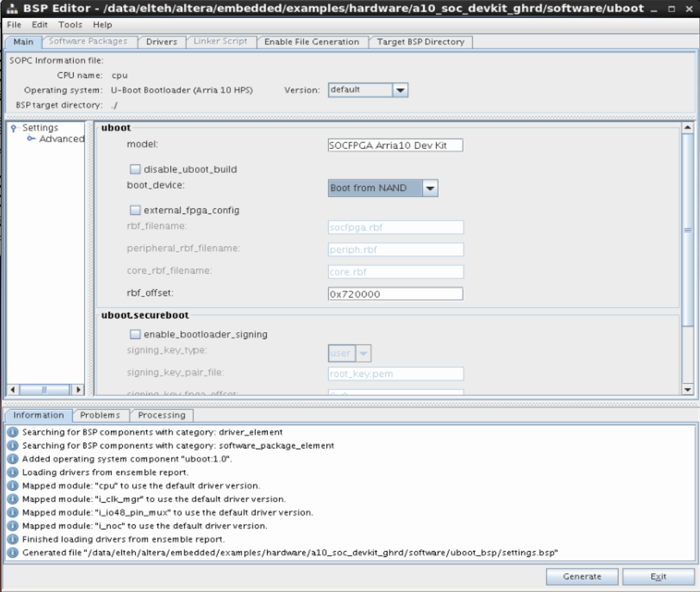Close the BSP Editor window
Screen dimensions: 700x592
689,9
